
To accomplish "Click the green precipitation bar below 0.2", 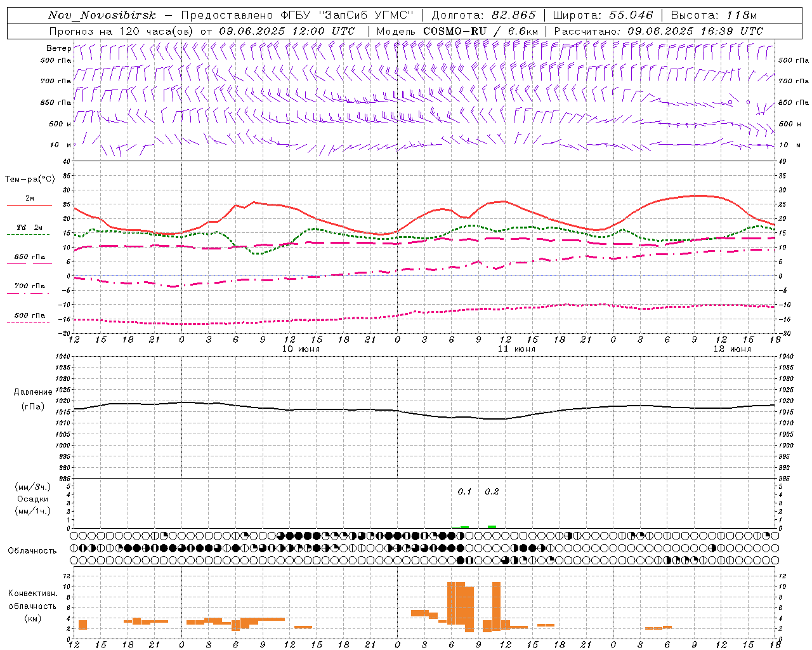I will pos(492,526).
